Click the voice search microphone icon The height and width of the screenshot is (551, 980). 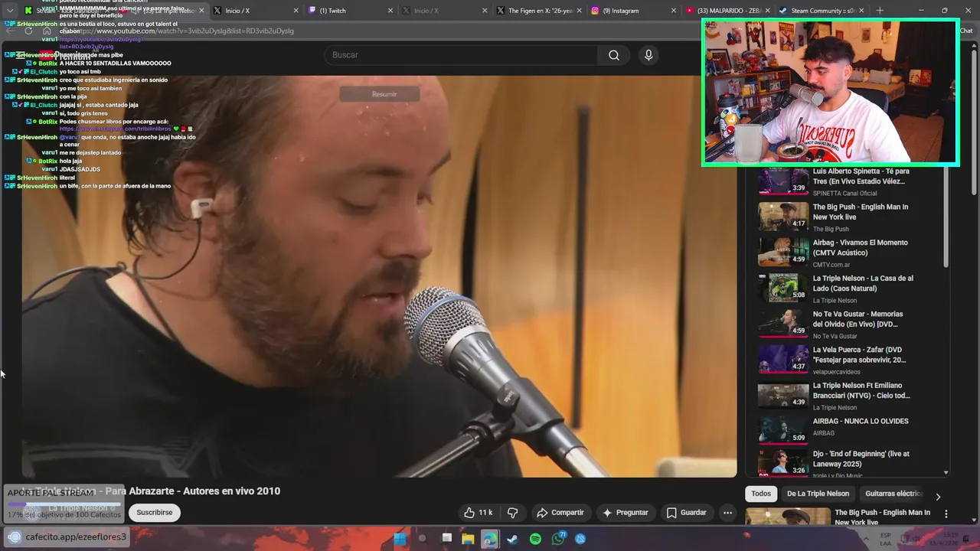pos(648,55)
